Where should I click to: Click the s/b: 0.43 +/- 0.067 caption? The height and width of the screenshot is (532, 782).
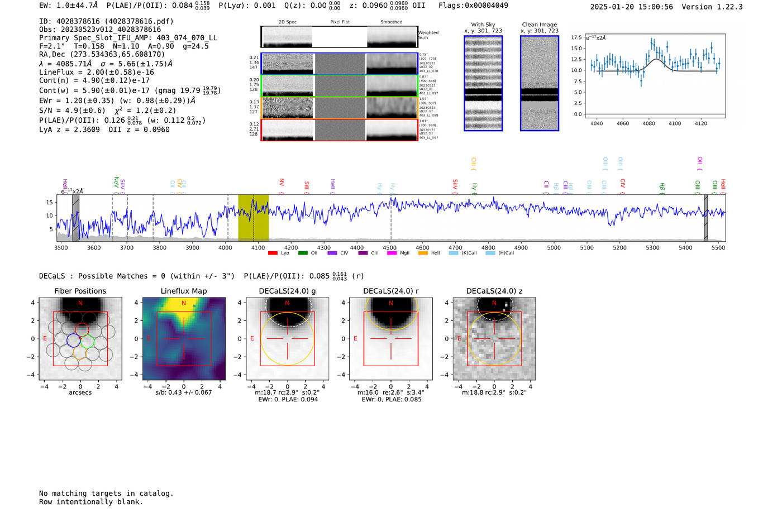pos(184,392)
